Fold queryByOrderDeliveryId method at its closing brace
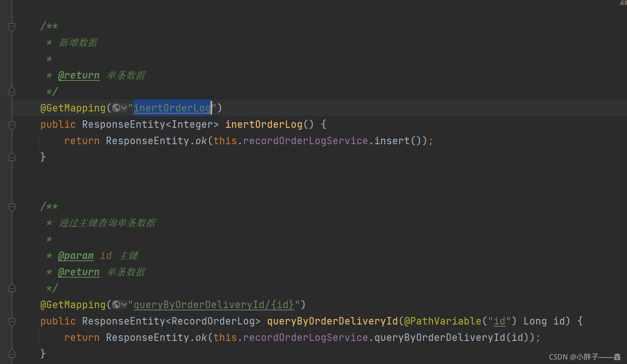Viewport: 627px width, 364px height. 12,354
